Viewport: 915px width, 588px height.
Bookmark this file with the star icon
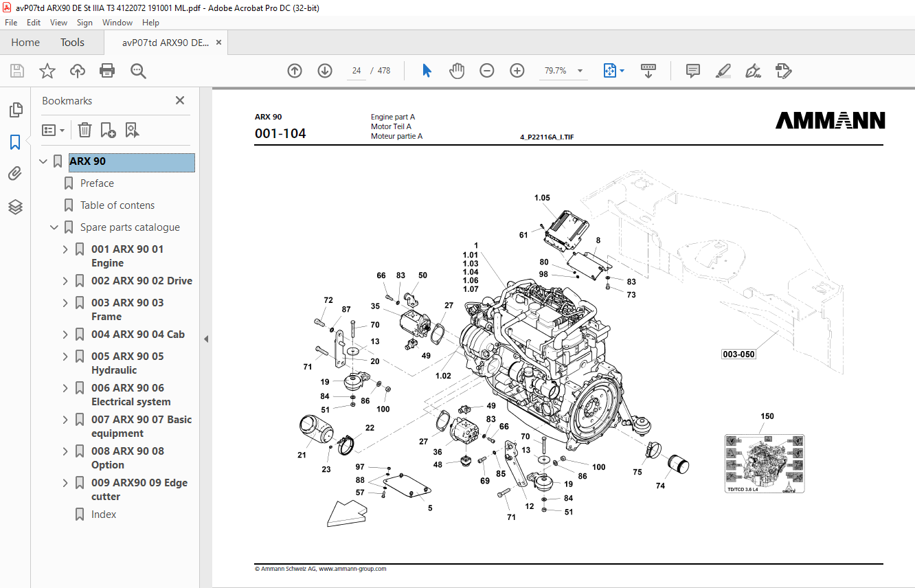[x=47, y=71]
